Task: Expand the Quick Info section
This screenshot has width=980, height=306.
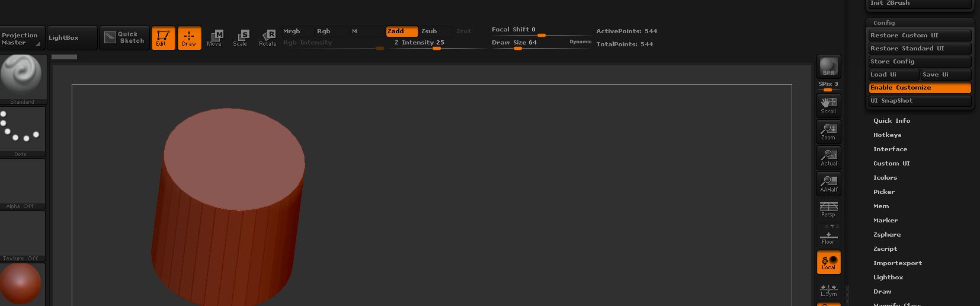Action: click(x=892, y=121)
